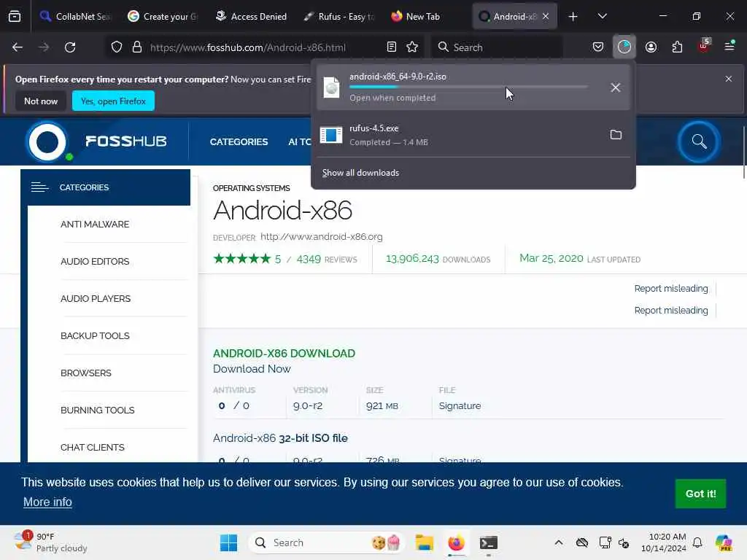Screen dimensions: 747x560
Task: Open Terminal from the taskbar
Action: 489,542
